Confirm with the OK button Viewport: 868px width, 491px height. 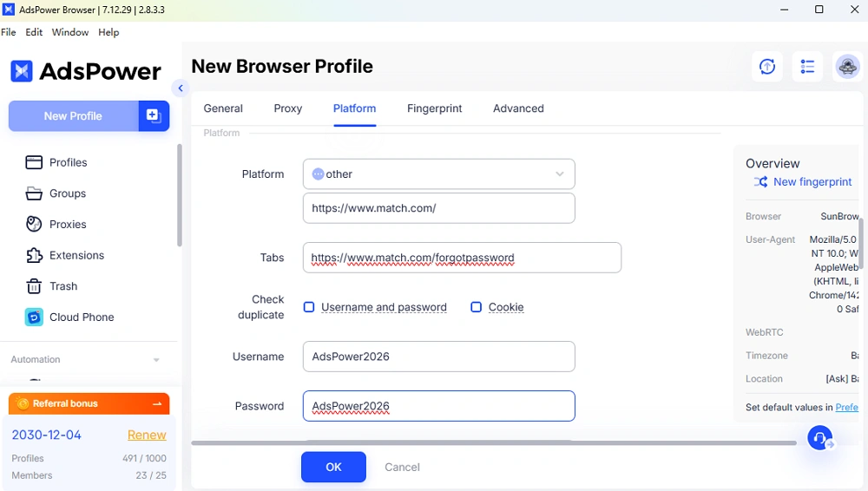(x=334, y=467)
